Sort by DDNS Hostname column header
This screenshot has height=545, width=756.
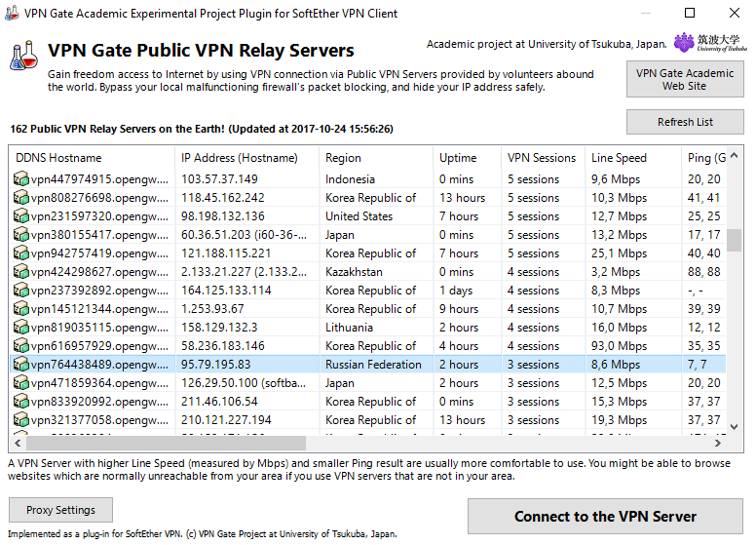pyautogui.click(x=93, y=158)
